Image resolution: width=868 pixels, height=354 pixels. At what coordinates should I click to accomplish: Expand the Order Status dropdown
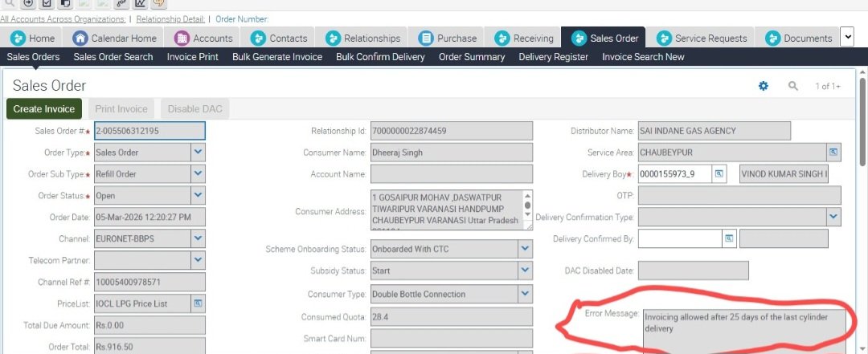(x=199, y=195)
